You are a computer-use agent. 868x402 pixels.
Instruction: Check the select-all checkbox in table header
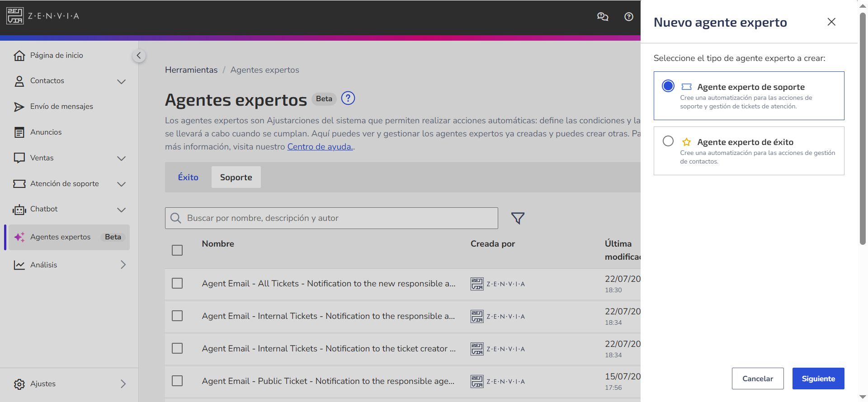pyautogui.click(x=177, y=250)
